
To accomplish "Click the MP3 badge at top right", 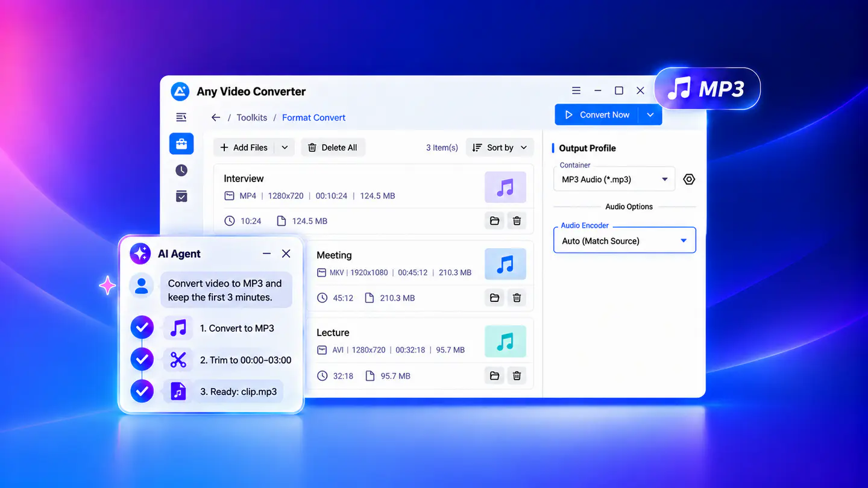I will [x=707, y=89].
